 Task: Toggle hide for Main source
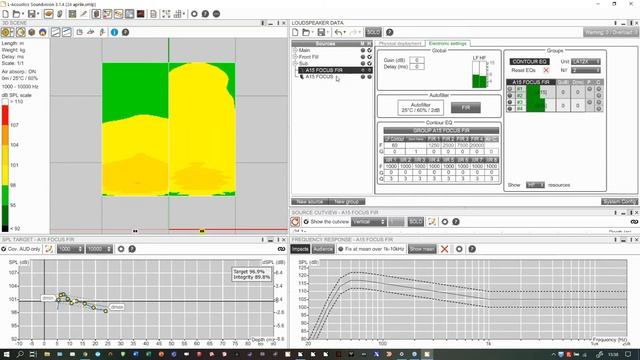(x=369, y=50)
